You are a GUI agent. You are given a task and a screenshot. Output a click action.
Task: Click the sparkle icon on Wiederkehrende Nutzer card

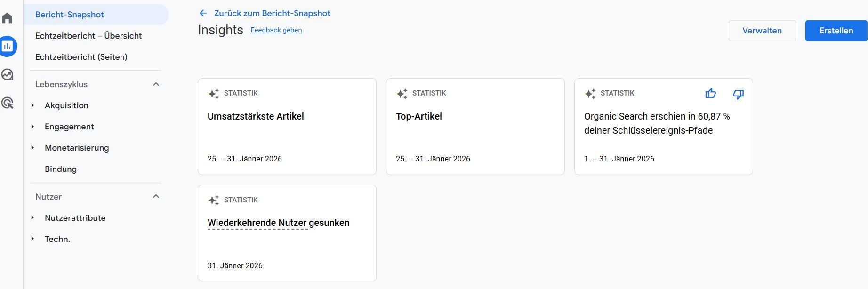coord(214,200)
